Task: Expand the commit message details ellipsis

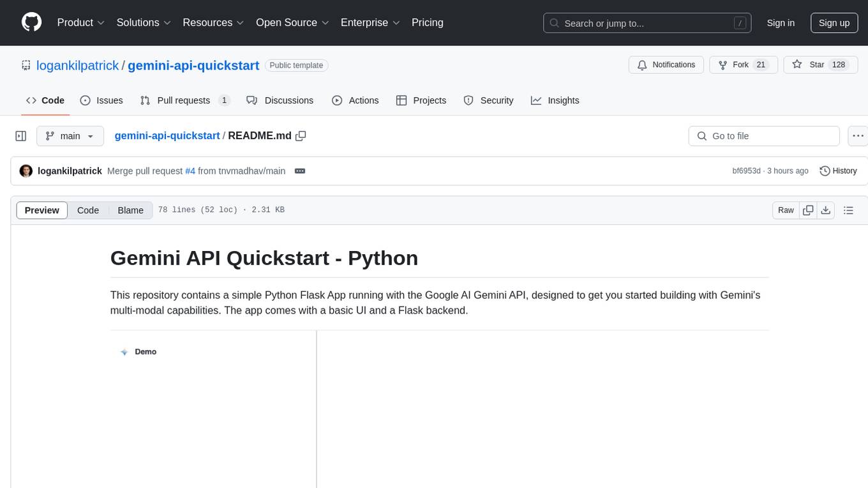Action: click(x=300, y=171)
